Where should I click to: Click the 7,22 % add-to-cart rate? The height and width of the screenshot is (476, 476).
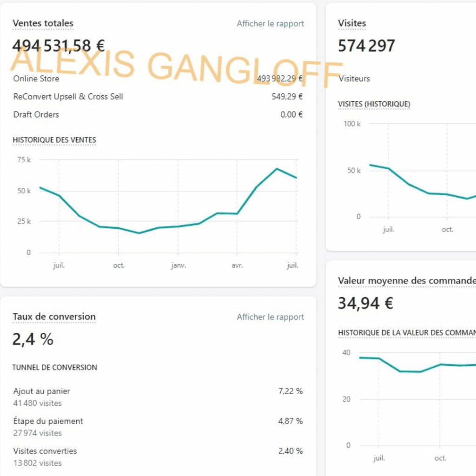(290, 391)
